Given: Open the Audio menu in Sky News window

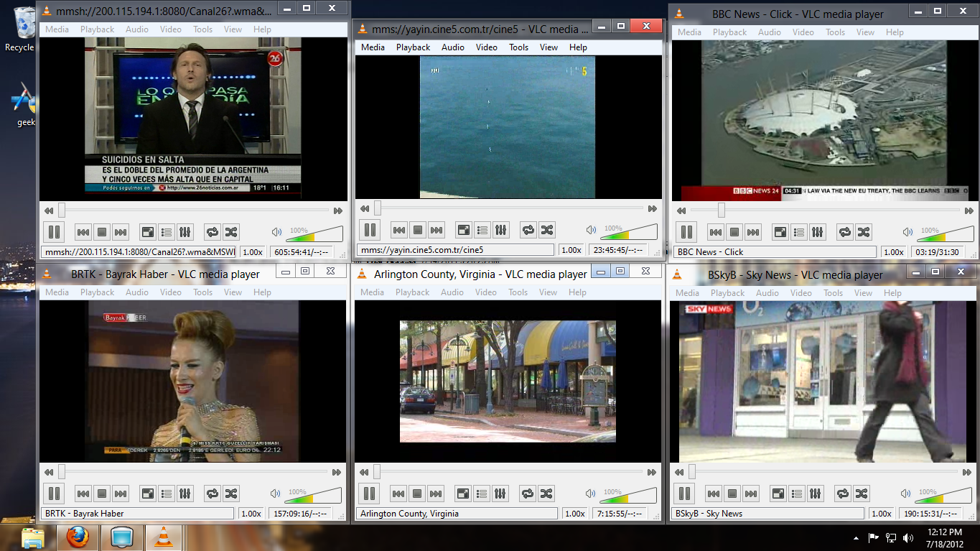Looking at the screenshot, I should (x=767, y=292).
